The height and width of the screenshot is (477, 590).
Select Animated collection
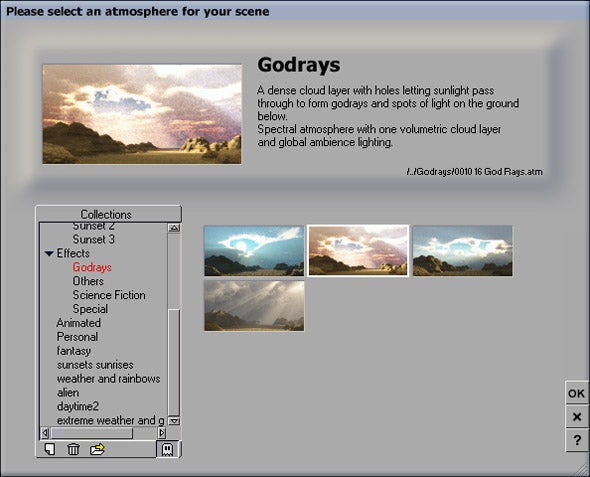[x=79, y=323]
